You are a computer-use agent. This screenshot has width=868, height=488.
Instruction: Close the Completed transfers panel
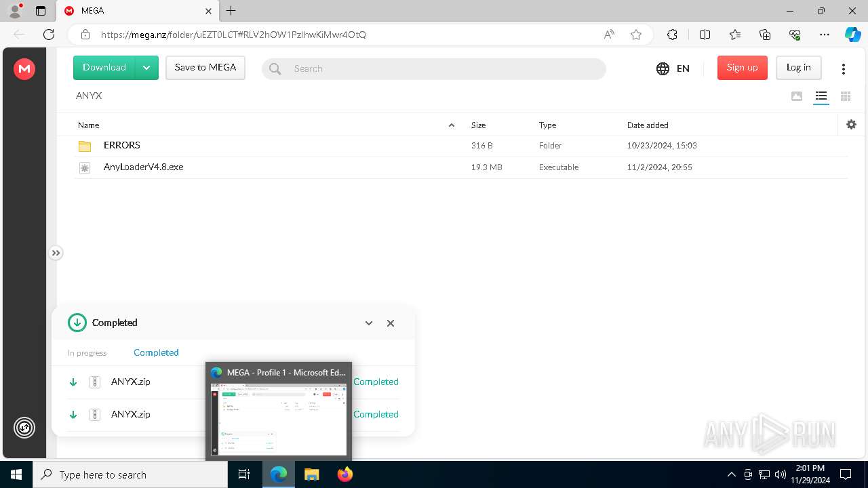[x=391, y=323]
